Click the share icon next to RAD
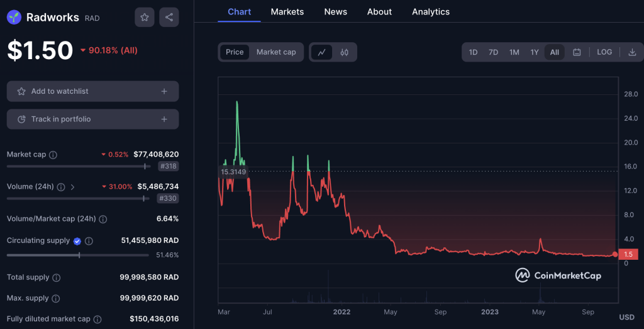 [169, 18]
